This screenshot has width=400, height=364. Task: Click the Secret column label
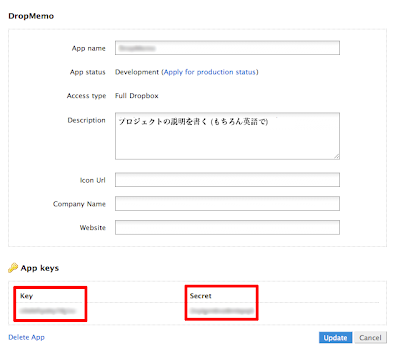[201, 296]
